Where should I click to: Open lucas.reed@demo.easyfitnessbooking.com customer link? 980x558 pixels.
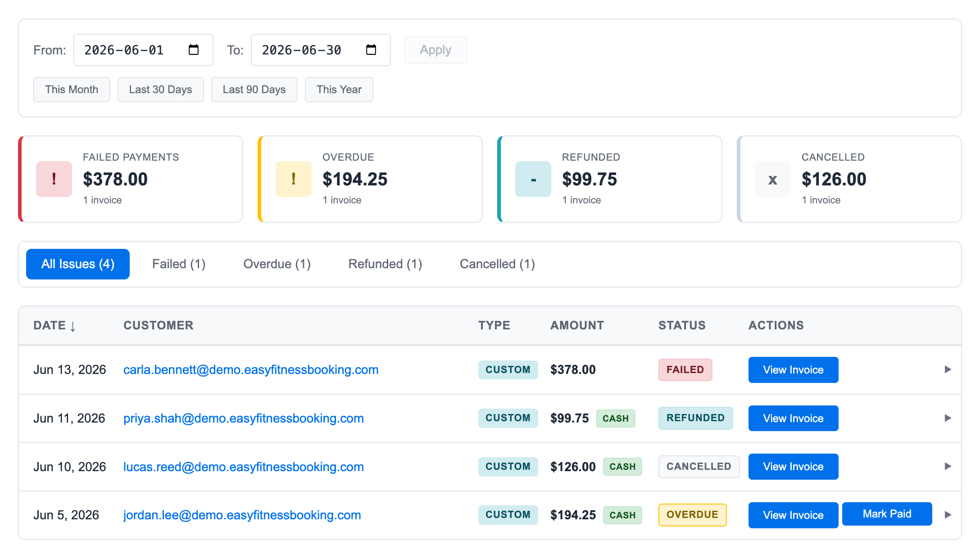[244, 467]
